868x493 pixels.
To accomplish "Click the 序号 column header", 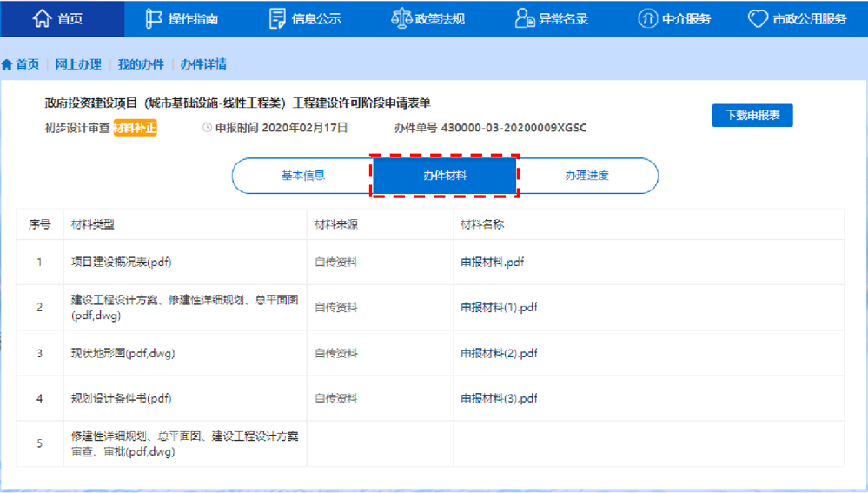I will [39, 224].
